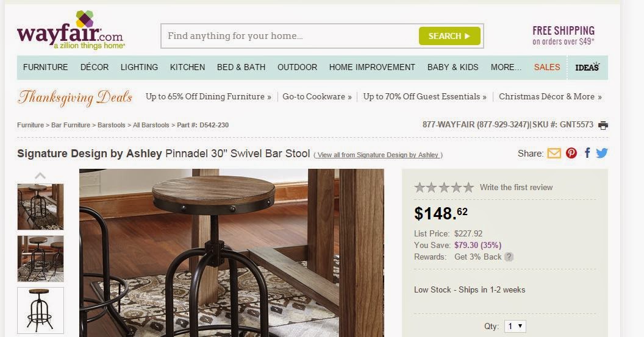
Task: Click the five-star rating control
Action: pyautogui.click(x=444, y=187)
